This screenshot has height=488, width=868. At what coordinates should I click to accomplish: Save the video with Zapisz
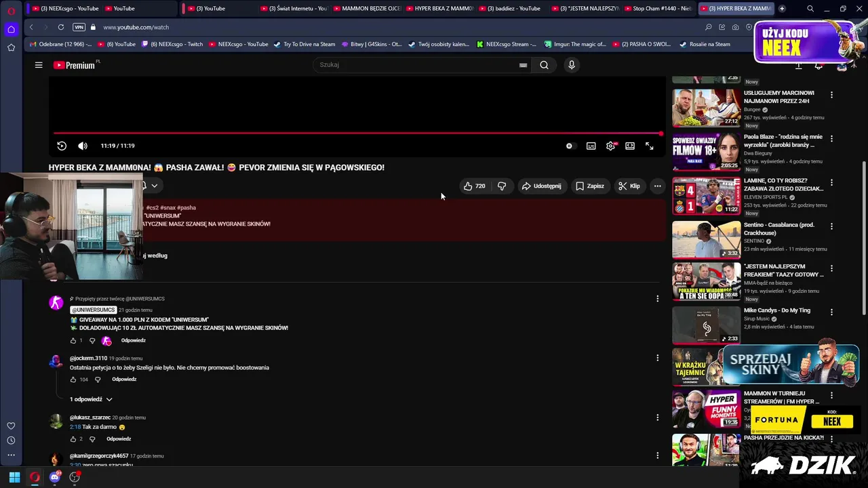click(x=589, y=186)
